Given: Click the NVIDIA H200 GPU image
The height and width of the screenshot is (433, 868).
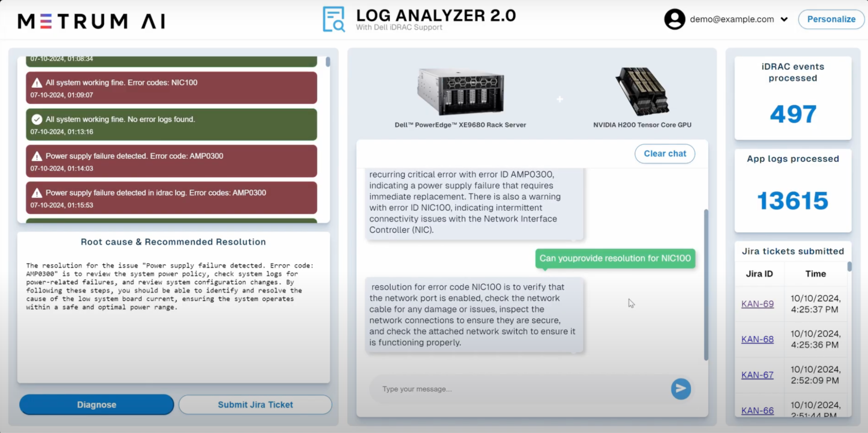Looking at the screenshot, I should pyautogui.click(x=642, y=91).
